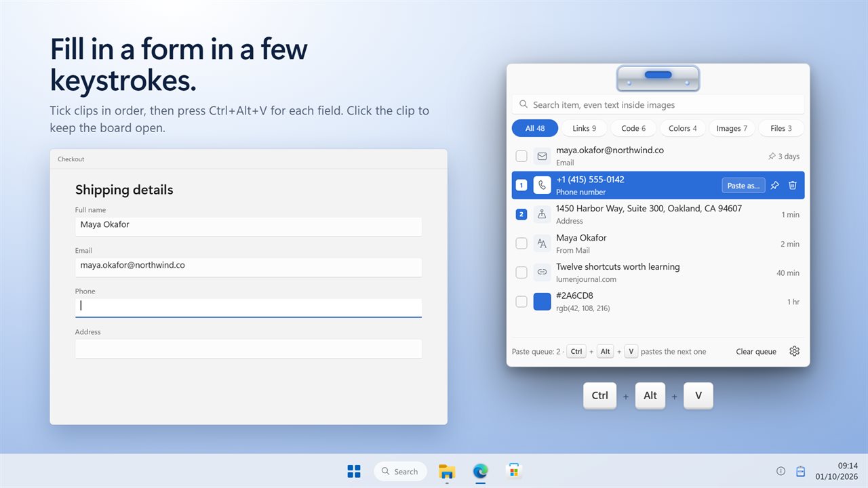Viewport: 868px width, 488px height.
Task: Open Windows Start menu
Action: tap(354, 471)
